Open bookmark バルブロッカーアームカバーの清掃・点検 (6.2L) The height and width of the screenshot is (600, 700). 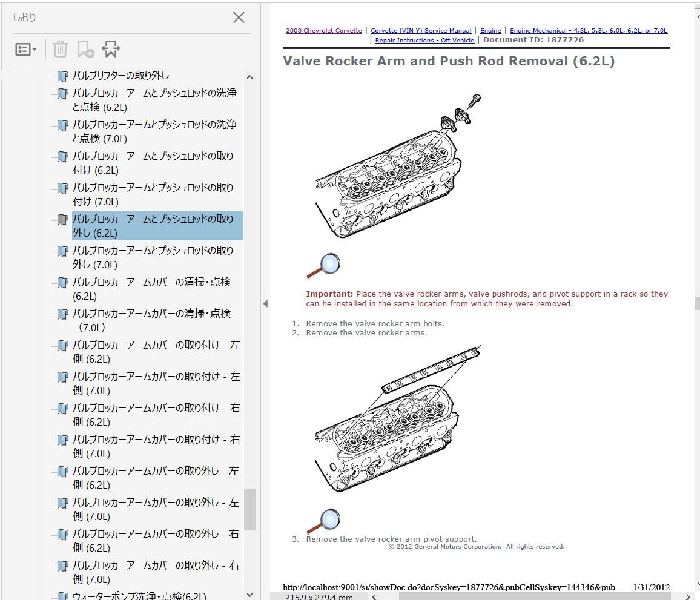(152, 289)
